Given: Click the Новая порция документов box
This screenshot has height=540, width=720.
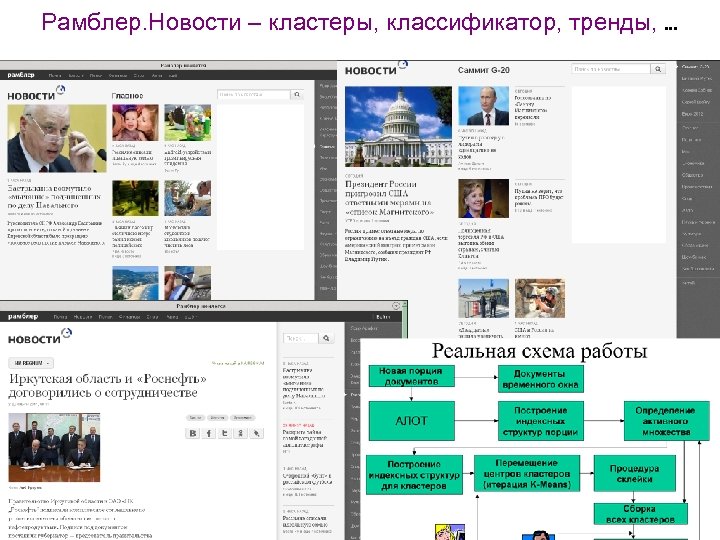Looking at the screenshot, I should (x=411, y=376).
